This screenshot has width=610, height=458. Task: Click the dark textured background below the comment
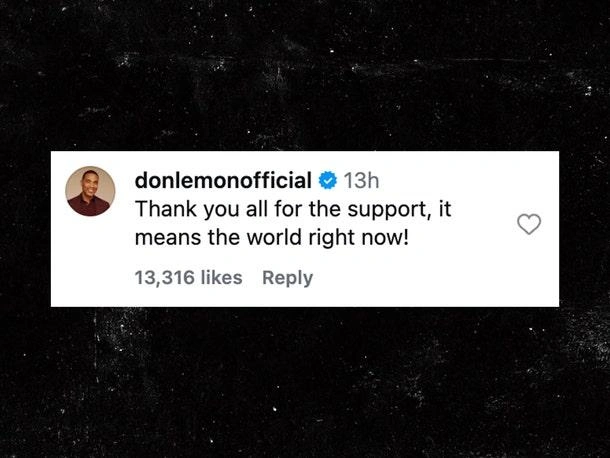(305, 381)
